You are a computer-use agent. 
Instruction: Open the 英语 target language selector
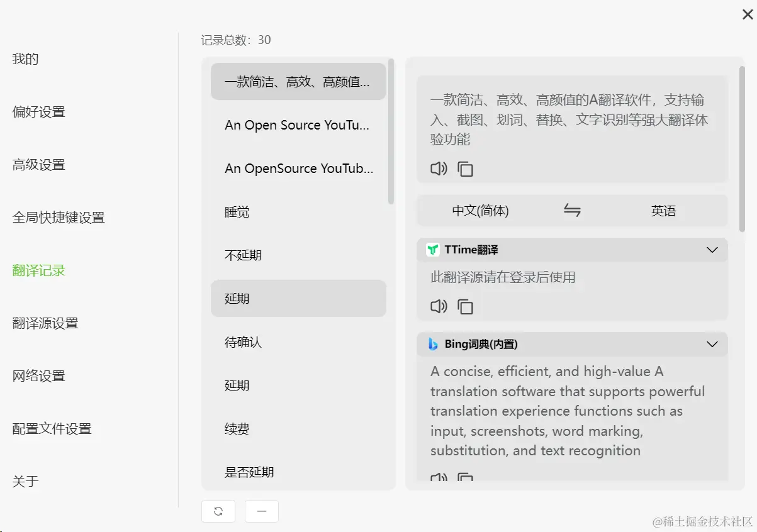[x=663, y=211]
